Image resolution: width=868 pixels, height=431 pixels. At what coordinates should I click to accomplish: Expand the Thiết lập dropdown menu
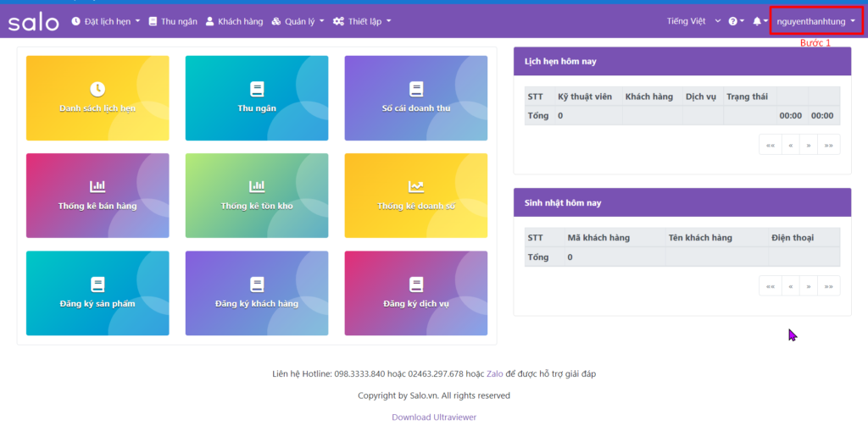363,21
